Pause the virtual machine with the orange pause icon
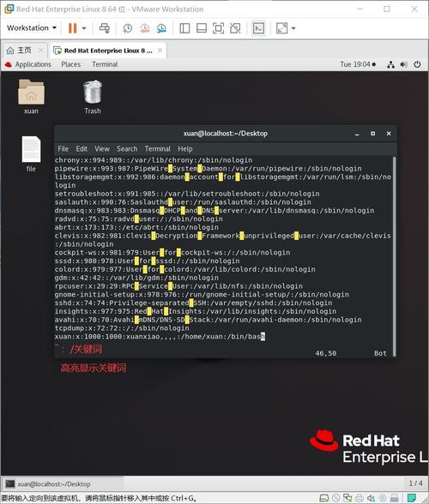 point(72,28)
